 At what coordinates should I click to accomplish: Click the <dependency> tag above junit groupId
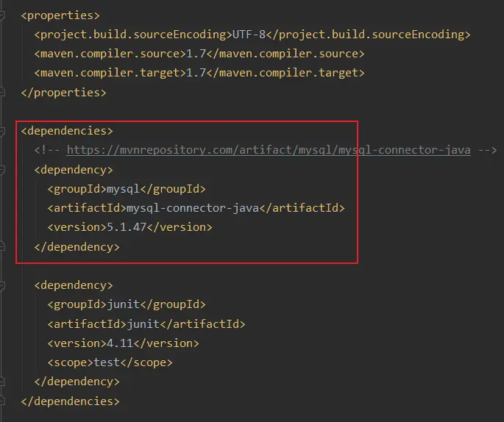(x=74, y=285)
